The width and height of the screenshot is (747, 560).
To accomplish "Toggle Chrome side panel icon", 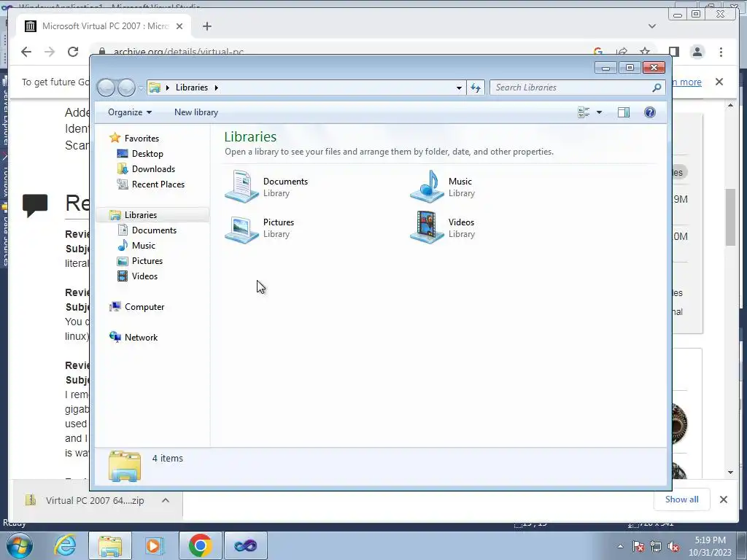I will tap(673, 52).
